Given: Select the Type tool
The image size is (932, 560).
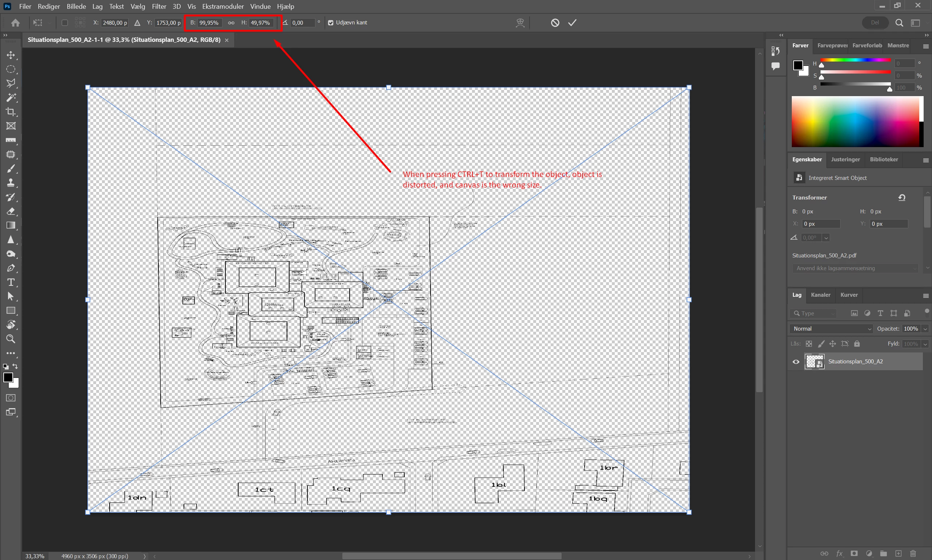Looking at the screenshot, I should [x=11, y=282].
